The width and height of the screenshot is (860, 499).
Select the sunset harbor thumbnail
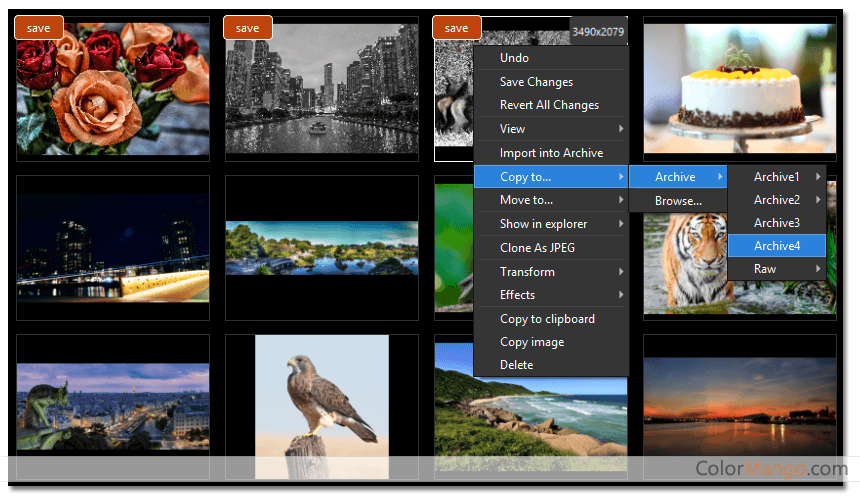point(740,407)
